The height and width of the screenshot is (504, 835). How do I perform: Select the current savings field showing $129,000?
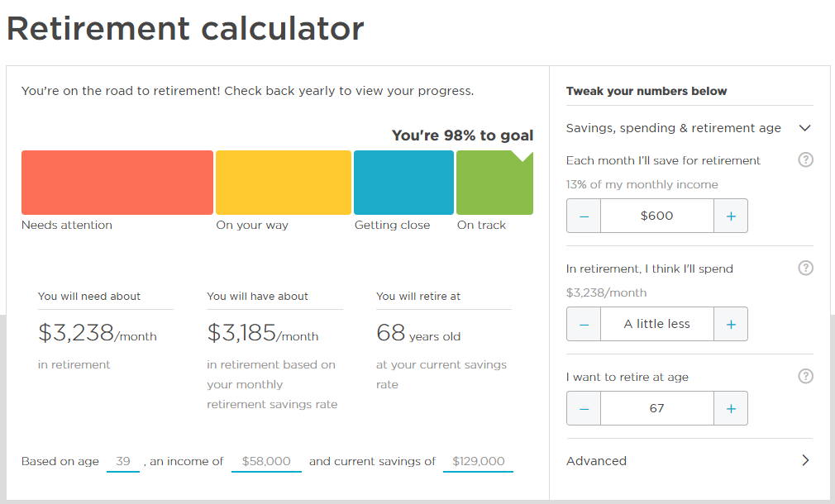[478, 461]
